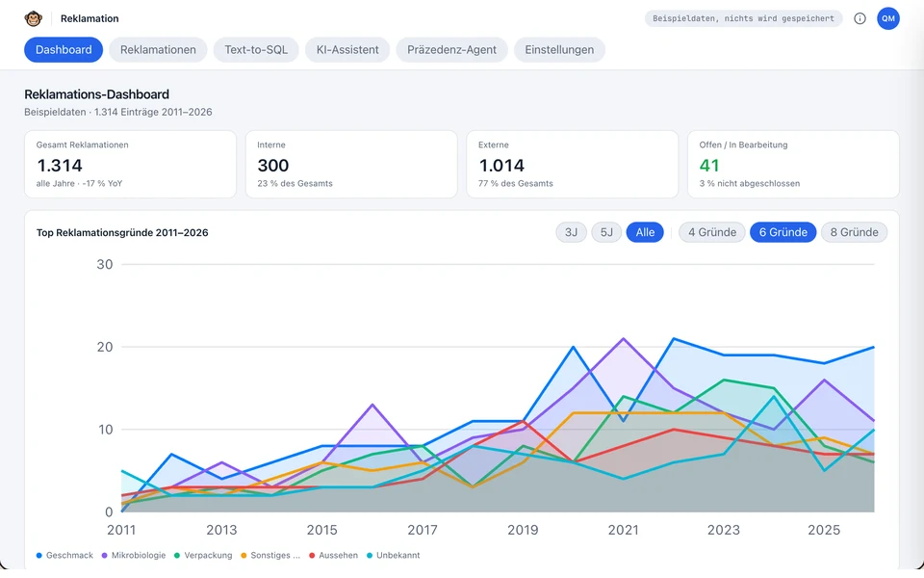
Task: Click the y-axis label 30
Action: pos(104,264)
